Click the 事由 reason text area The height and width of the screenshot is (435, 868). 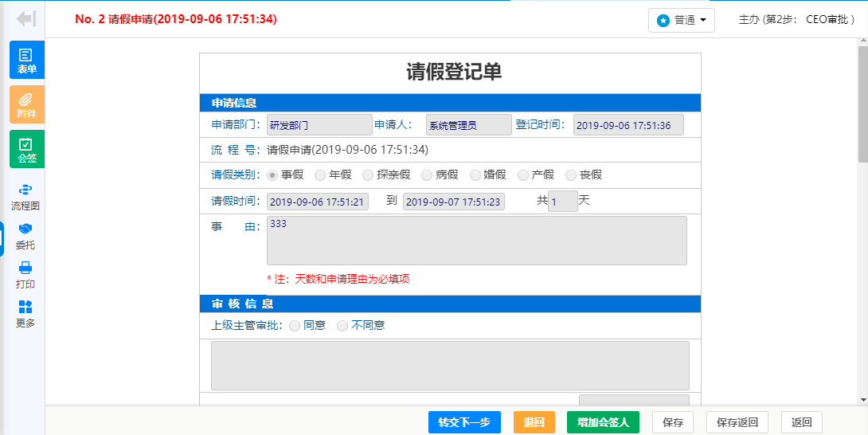476,240
